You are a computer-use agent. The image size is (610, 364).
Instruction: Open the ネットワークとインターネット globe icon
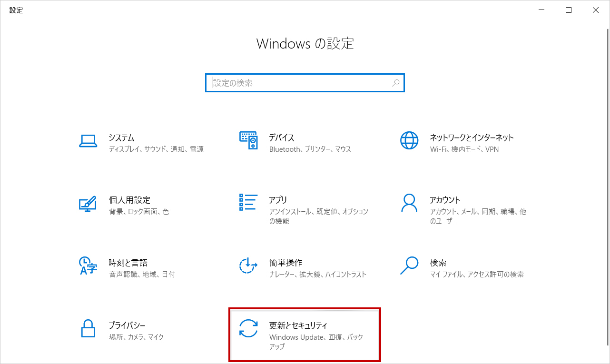pyautogui.click(x=409, y=140)
